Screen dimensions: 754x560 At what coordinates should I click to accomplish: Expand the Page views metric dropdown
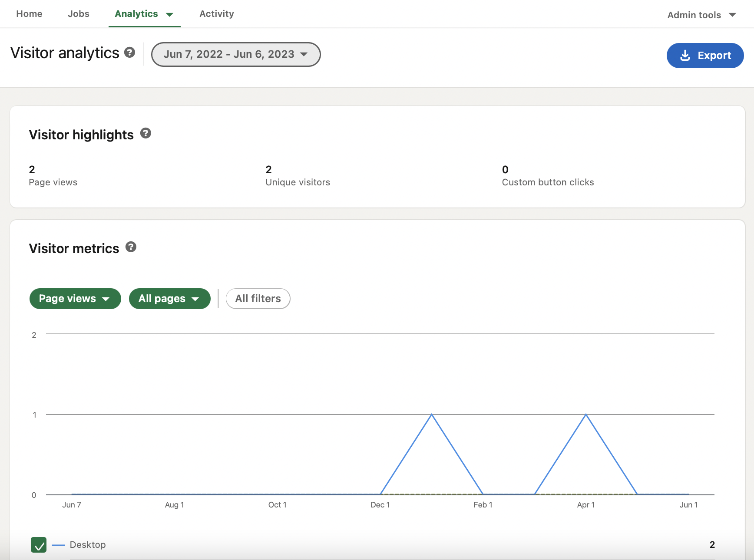point(75,299)
